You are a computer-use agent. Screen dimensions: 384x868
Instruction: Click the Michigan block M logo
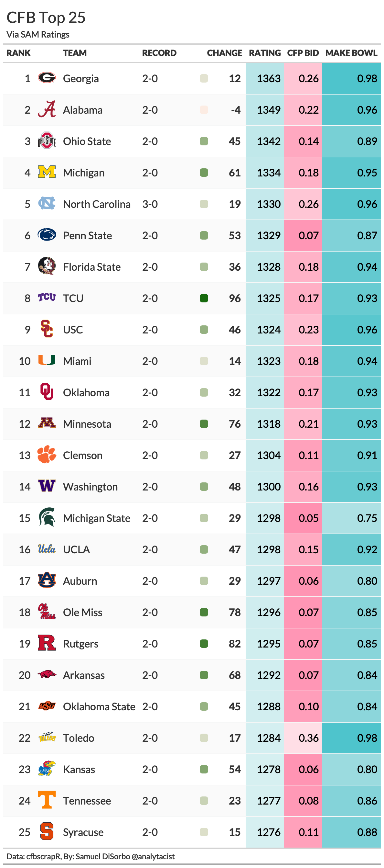pyautogui.click(x=47, y=172)
